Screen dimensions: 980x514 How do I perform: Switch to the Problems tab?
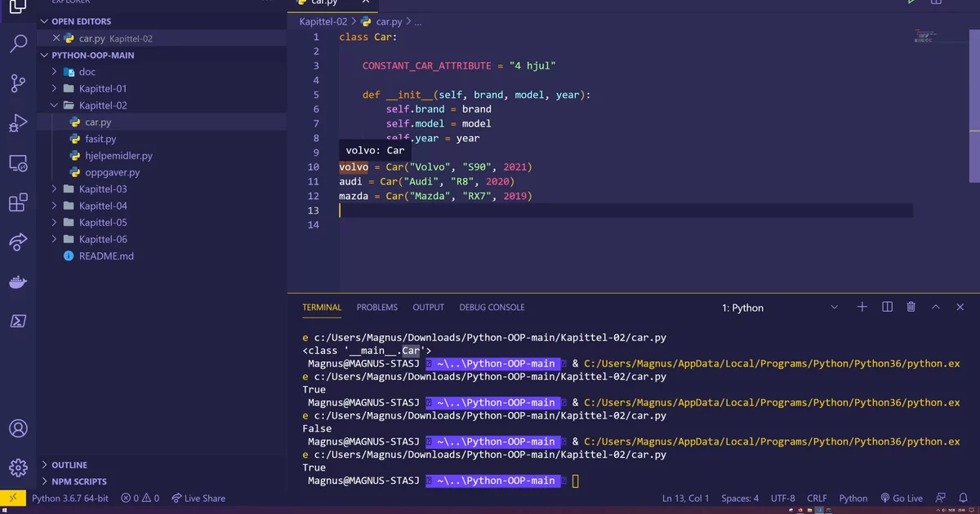pyautogui.click(x=377, y=308)
